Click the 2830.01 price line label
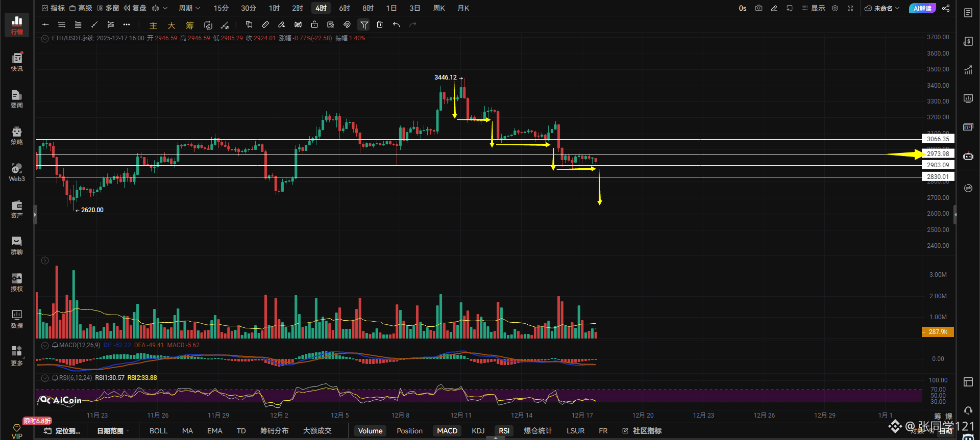This screenshot has width=980, height=440. coord(938,177)
